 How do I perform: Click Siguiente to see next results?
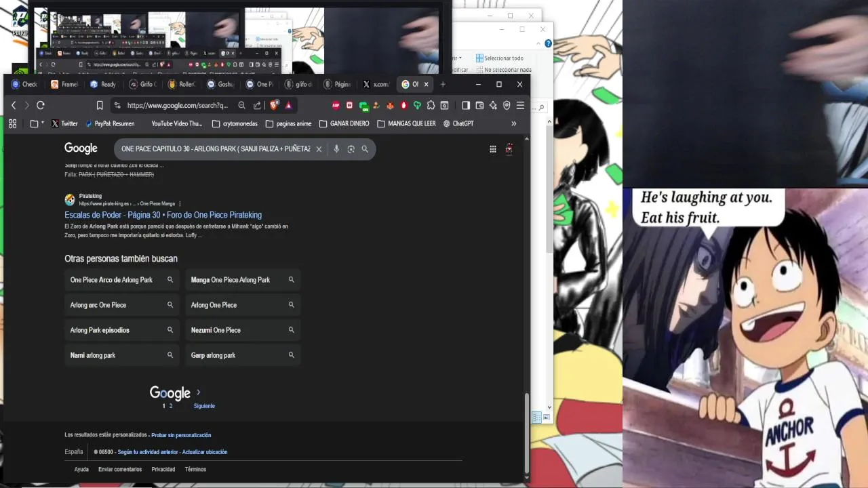pyautogui.click(x=204, y=406)
